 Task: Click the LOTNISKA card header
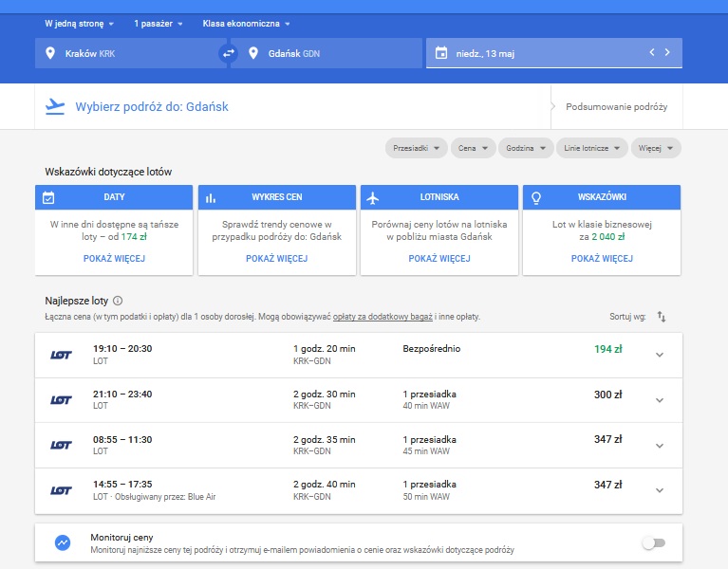[x=439, y=197]
